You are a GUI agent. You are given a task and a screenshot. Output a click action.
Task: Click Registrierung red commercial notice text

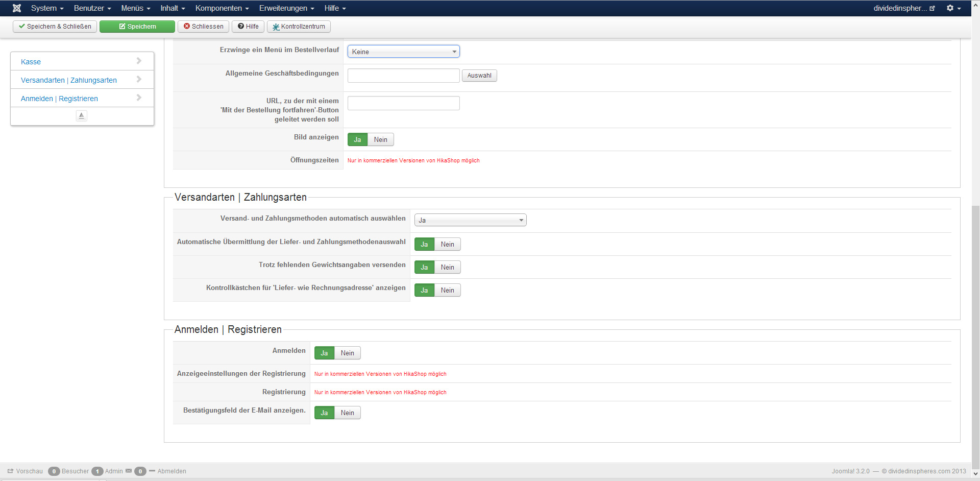click(380, 392)
